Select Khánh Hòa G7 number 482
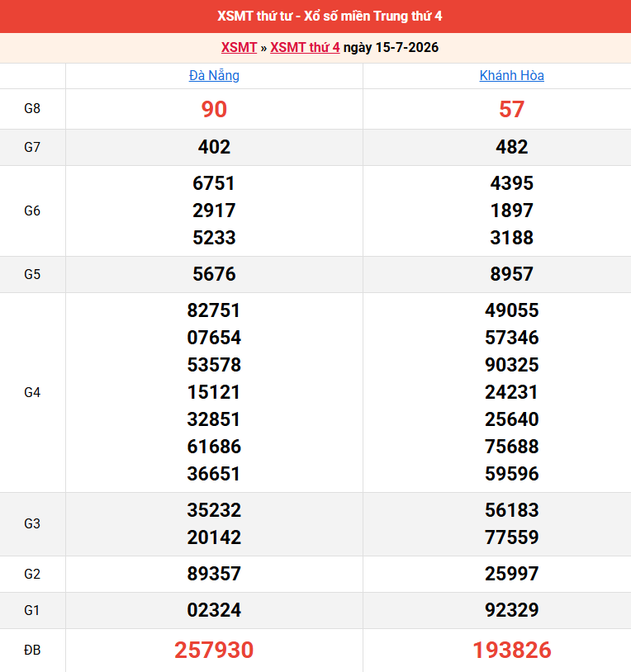The height and width of the screenshot is (672, 631). coord(511,147)
